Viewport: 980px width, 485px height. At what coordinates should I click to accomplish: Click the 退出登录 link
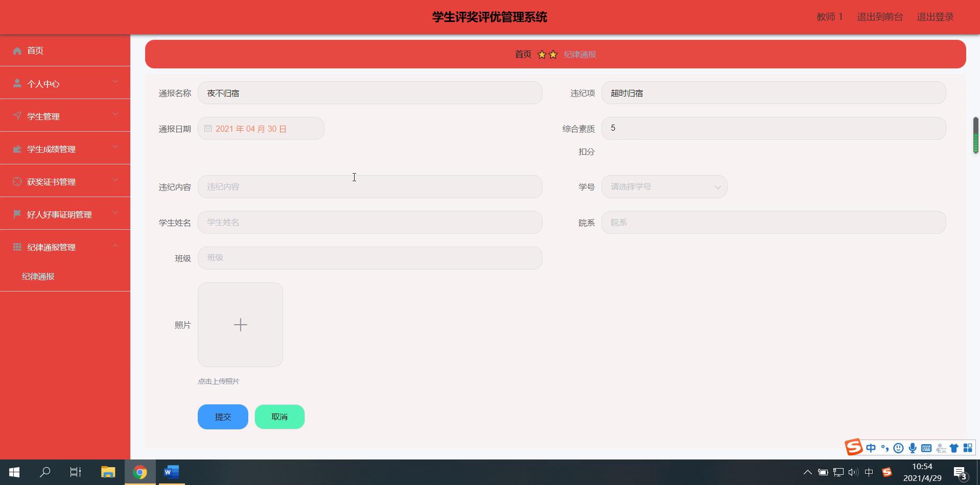935,17
